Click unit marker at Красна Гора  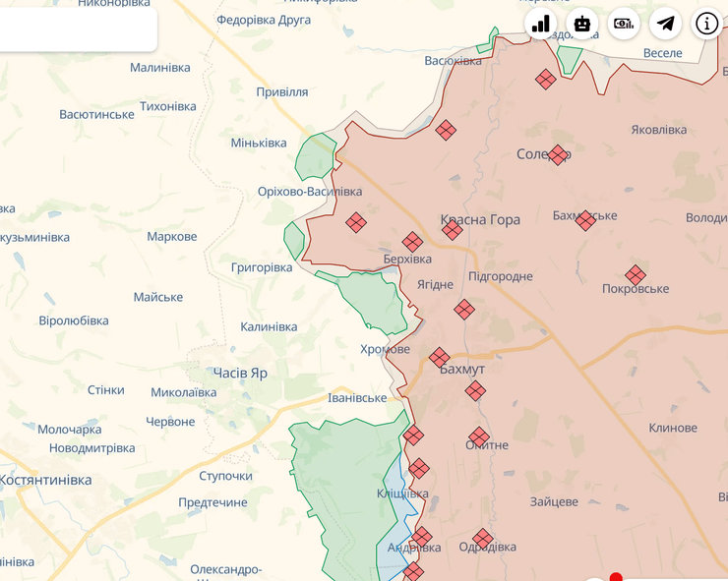pos(452,230)
